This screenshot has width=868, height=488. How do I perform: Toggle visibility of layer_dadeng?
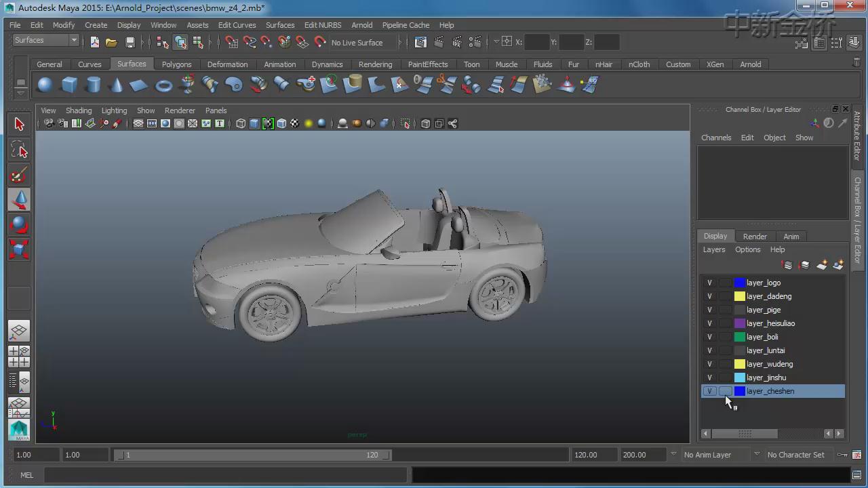[709, 296]
